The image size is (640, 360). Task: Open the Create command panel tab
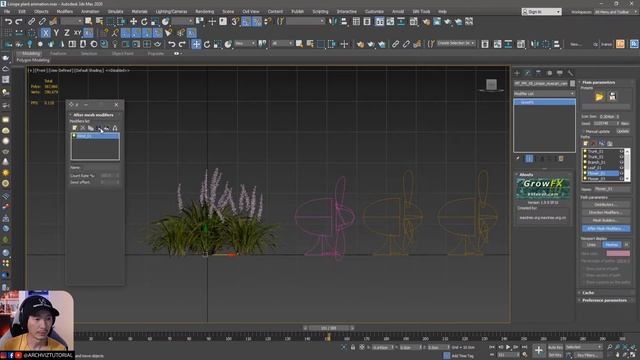point(517,73)
